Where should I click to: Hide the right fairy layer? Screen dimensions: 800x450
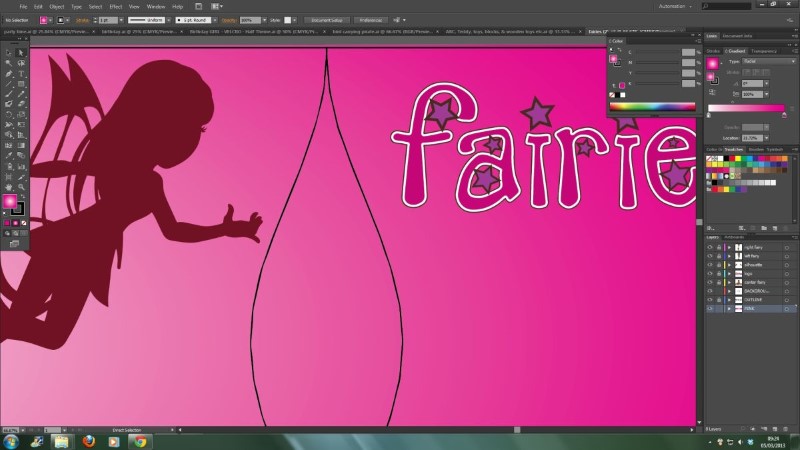pyautogui.click(x=710, y=246)
